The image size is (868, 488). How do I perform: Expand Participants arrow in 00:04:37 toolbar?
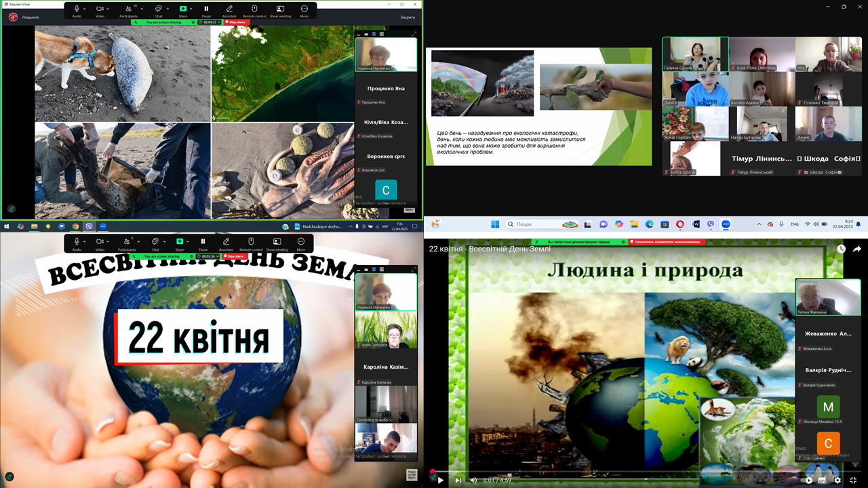pos(140,9)
